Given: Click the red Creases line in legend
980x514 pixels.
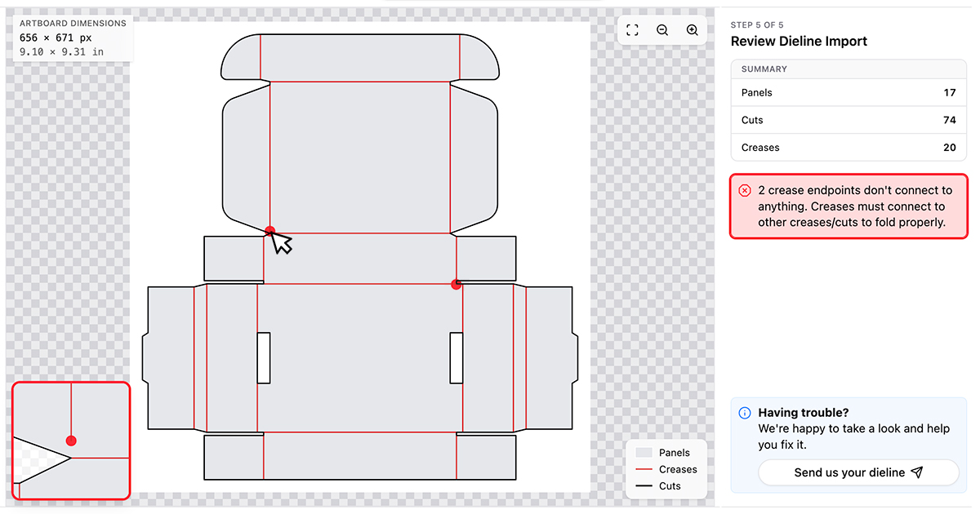Looking at the screenshot, I should tap(644, 469).
